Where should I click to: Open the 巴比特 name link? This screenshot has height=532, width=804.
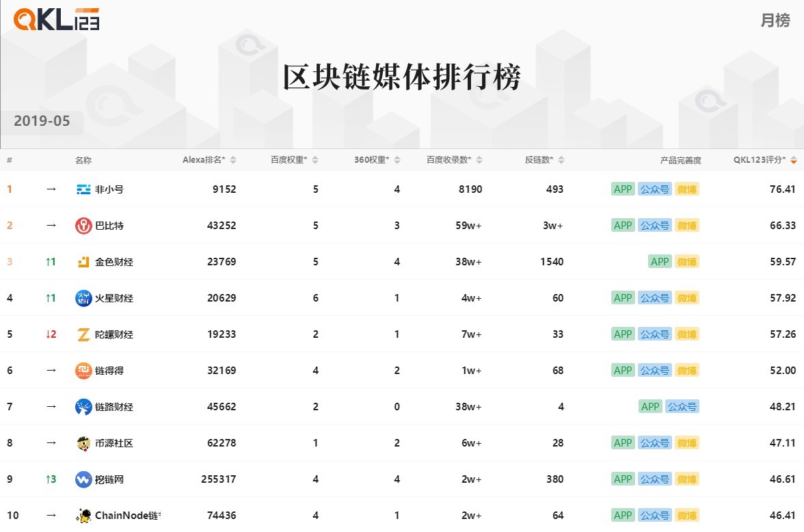(109, 225)
